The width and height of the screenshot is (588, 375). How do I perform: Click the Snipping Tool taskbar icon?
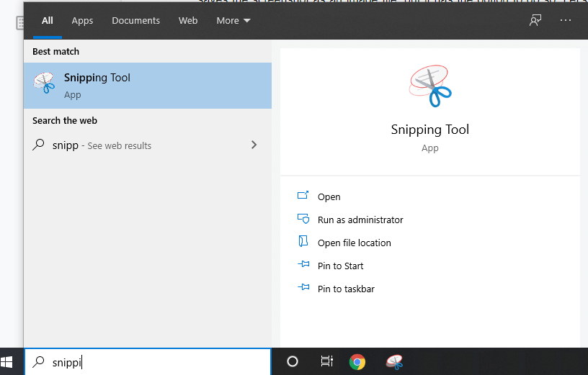(x=394, y=362)
